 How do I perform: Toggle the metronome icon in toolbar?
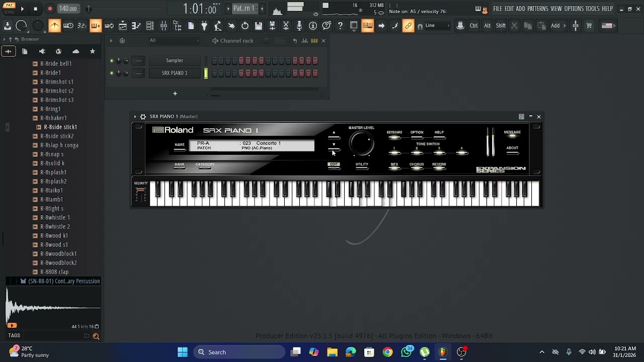[54, 26]
